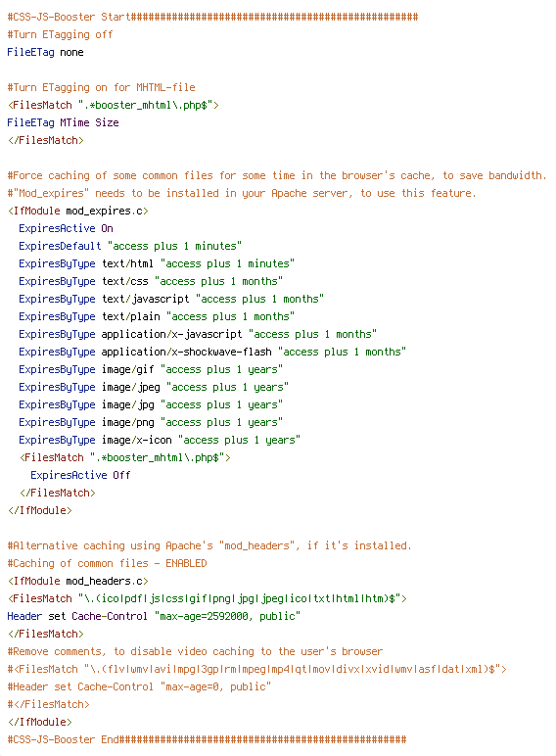Click the Header set Cache-Control max-age=2592000 line
The height and width of the screenshot is (756, 556).
(154, 616)
